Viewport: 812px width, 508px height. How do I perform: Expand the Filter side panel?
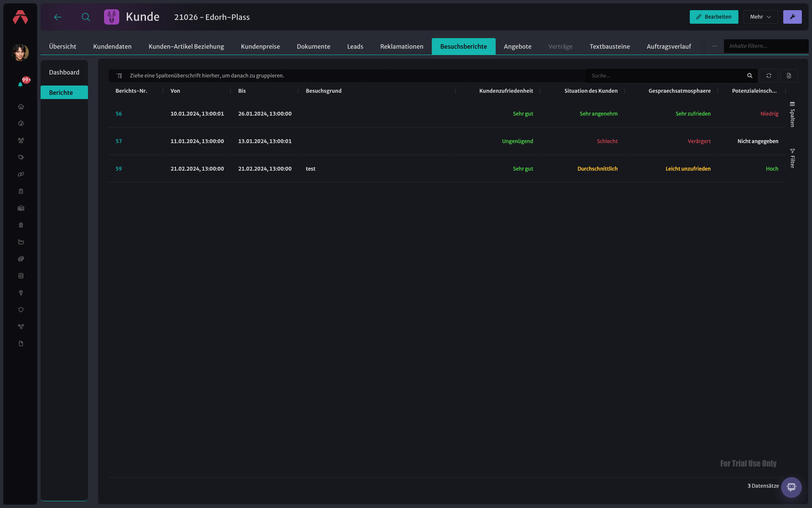coord(793,158)
